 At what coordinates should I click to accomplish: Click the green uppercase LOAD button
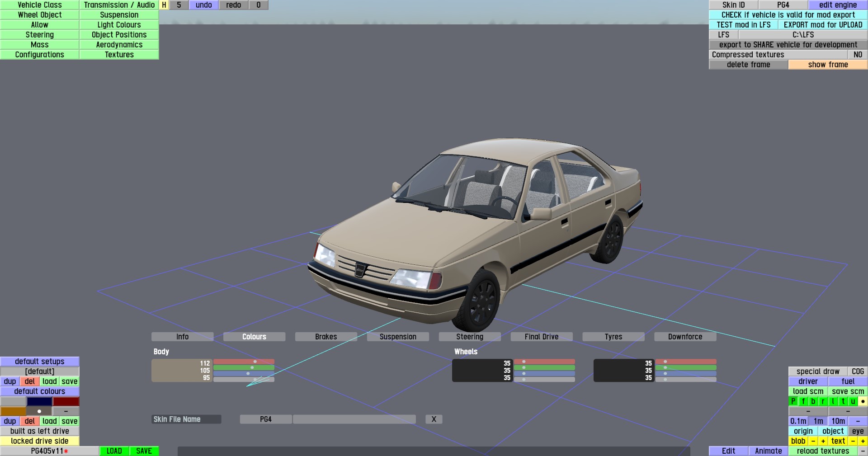click(x=114, y=451)
